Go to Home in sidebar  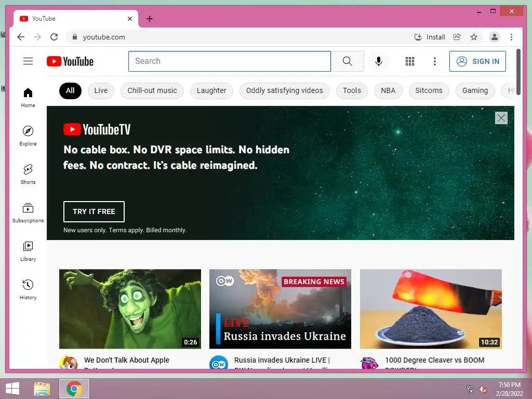tap(28, 98)
